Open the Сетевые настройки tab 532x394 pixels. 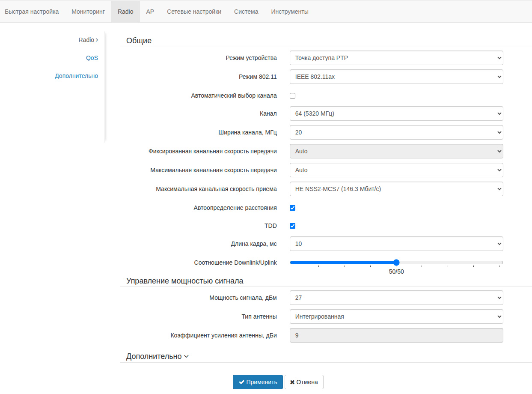(x=194, y=12)
